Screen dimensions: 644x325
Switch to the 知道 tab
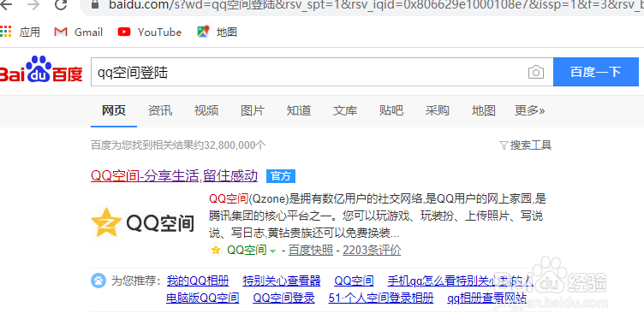299,110
